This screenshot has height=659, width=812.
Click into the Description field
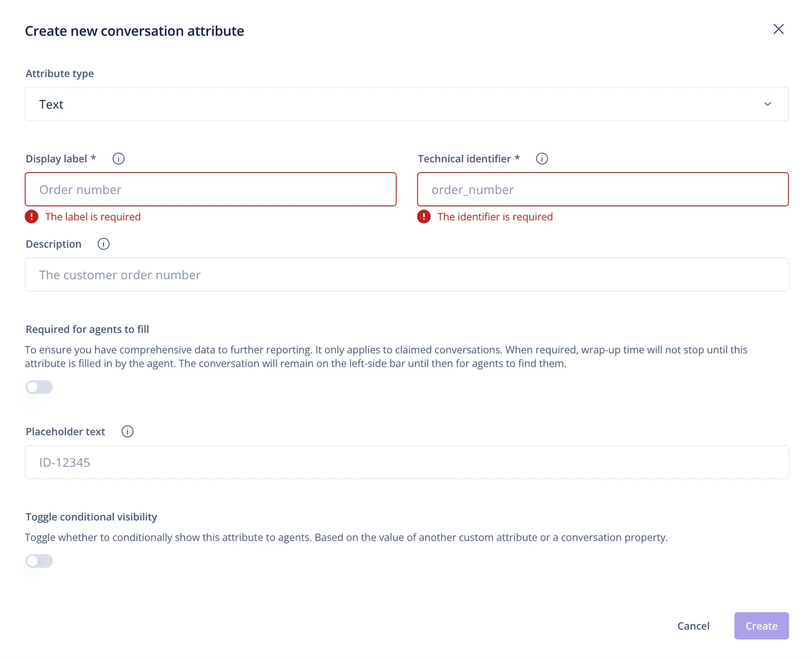407,274
